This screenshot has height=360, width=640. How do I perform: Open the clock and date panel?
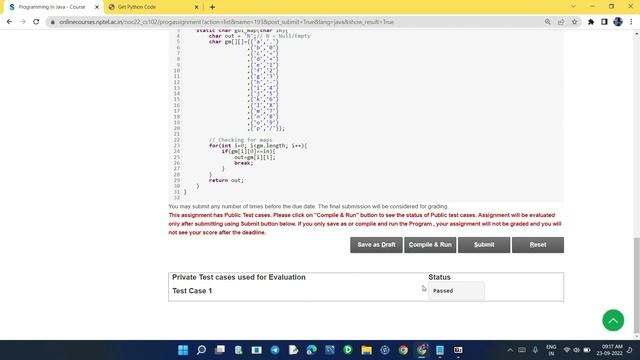point(609,350)
